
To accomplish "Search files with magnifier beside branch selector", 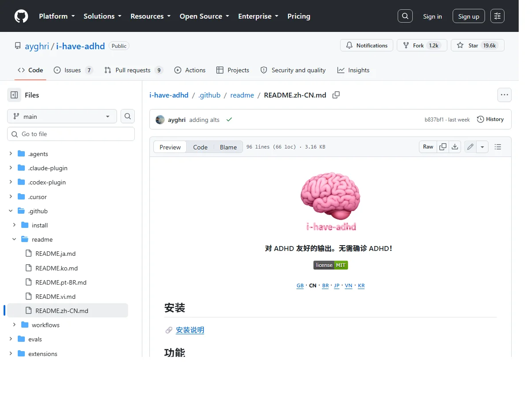I will (128, 116).
